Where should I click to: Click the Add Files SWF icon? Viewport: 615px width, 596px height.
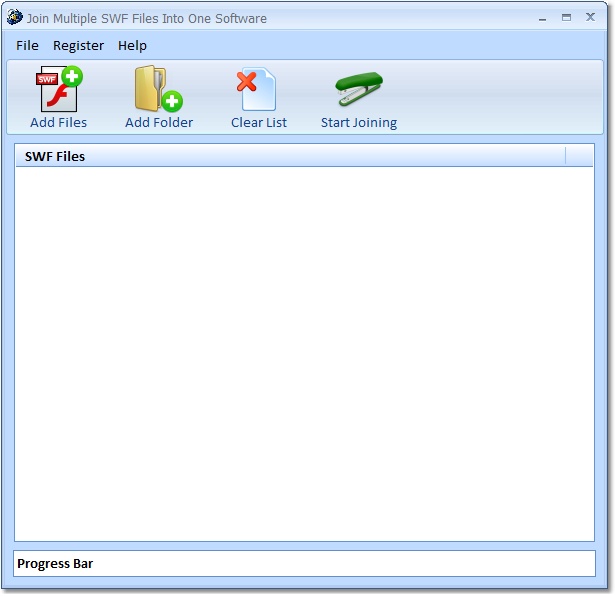tap(59, 89)
